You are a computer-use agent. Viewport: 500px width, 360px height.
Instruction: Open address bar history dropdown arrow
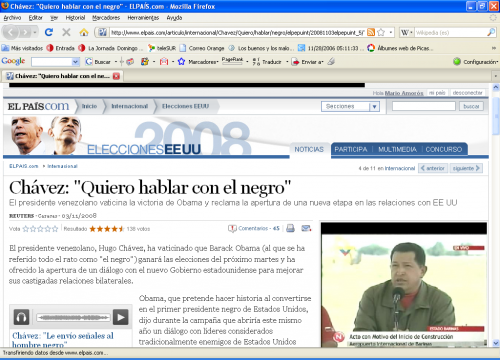click(x=391, y=32)
